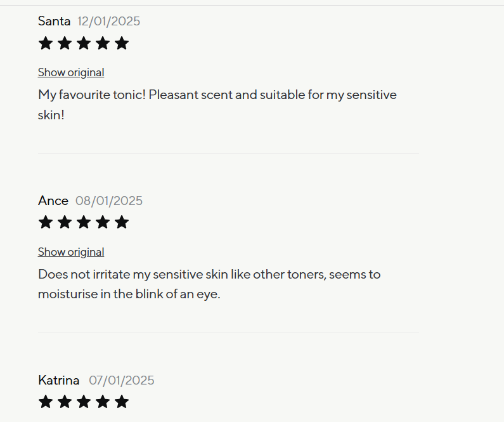Click reviewer name Ance

(53, 201)
